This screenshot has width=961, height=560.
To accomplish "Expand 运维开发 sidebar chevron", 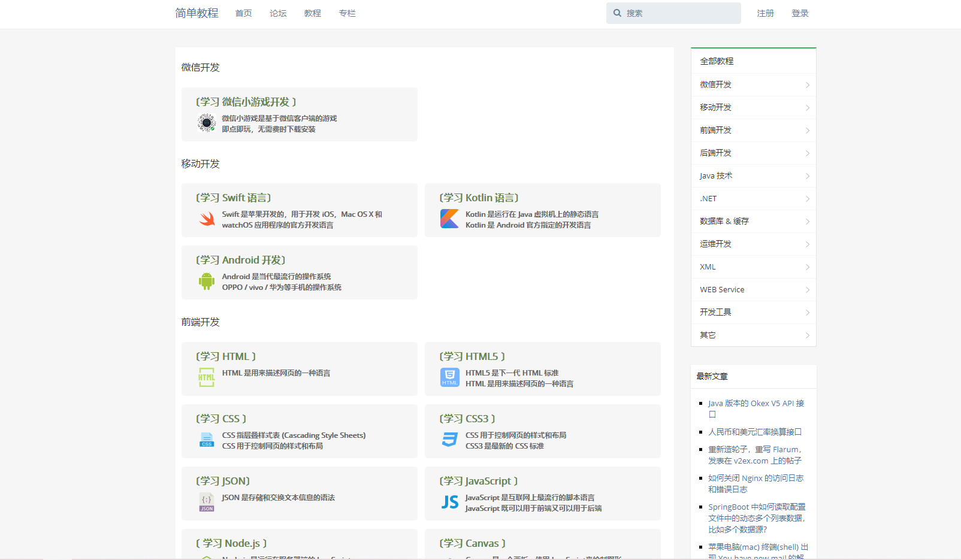I will tap(808, 244).
